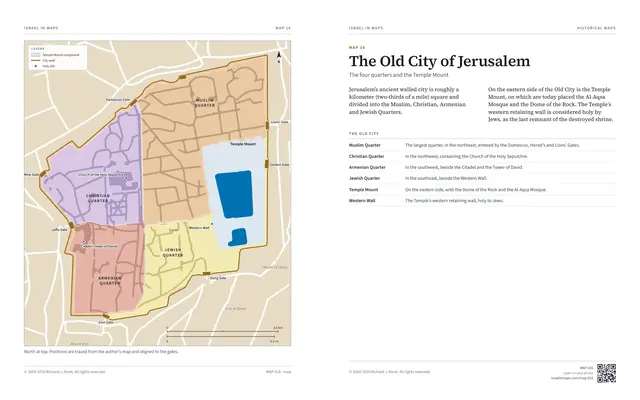The image size is (640, 400).
Task: Click the 'Temple Mount' label on the map
Action: point(243,144)
